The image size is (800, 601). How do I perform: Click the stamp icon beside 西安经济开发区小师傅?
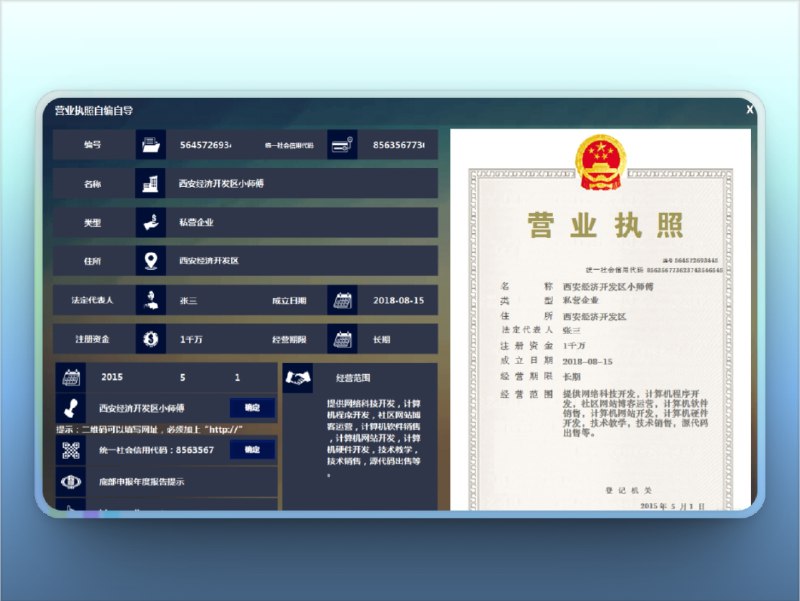coord(70,409)
